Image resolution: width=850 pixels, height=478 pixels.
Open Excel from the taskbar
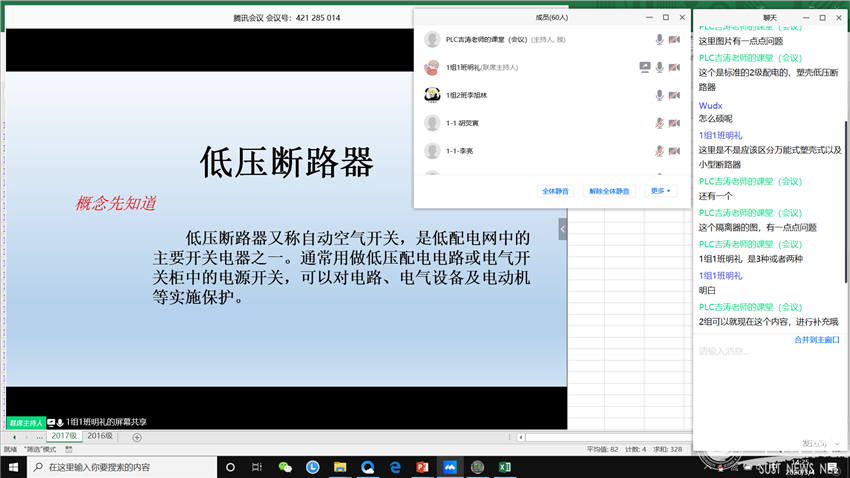pyautogui.click(x=505, y=467)
